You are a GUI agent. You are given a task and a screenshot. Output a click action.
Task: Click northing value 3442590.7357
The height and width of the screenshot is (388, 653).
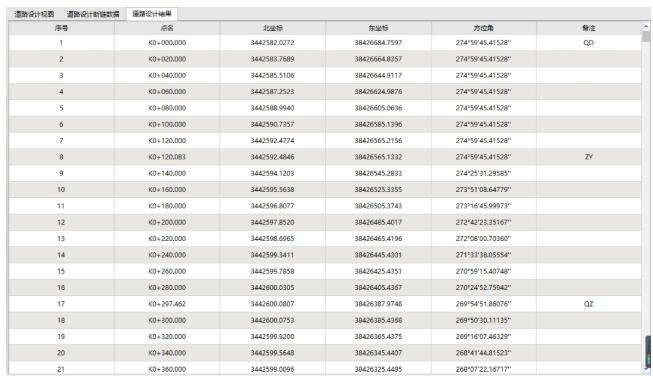[x=272, y=124]
